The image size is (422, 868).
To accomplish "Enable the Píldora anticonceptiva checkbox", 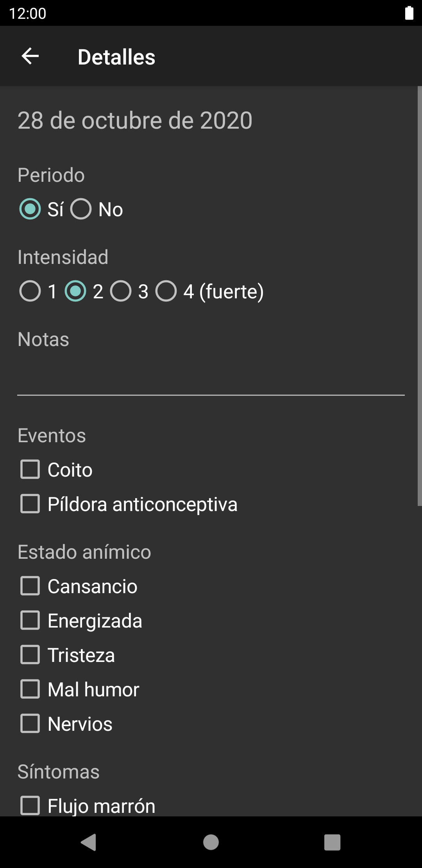I will click(30, 504).
